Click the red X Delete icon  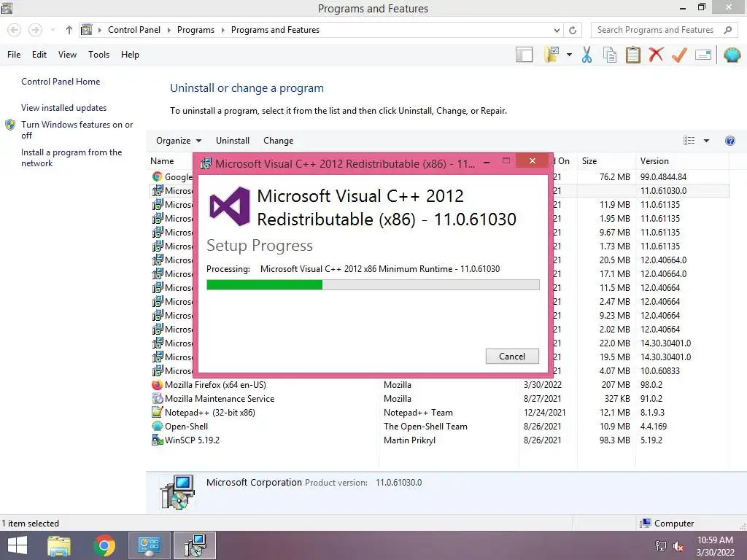click(656, 55)
